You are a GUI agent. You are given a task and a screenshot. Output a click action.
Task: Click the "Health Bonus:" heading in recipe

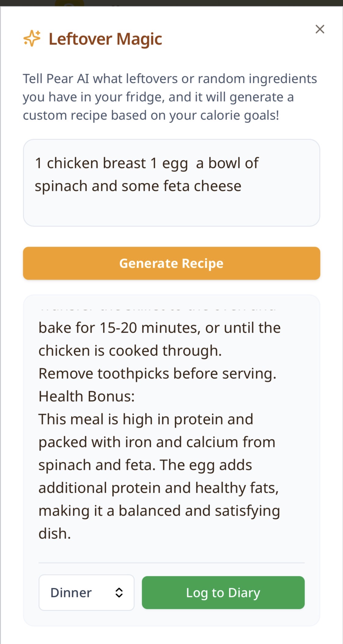click(87, 396)
